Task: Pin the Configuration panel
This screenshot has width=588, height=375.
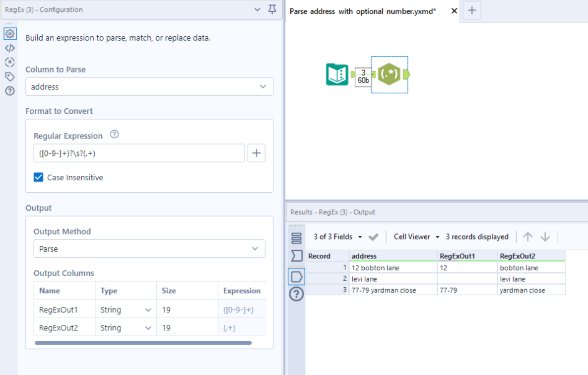Action: point(272,9)
